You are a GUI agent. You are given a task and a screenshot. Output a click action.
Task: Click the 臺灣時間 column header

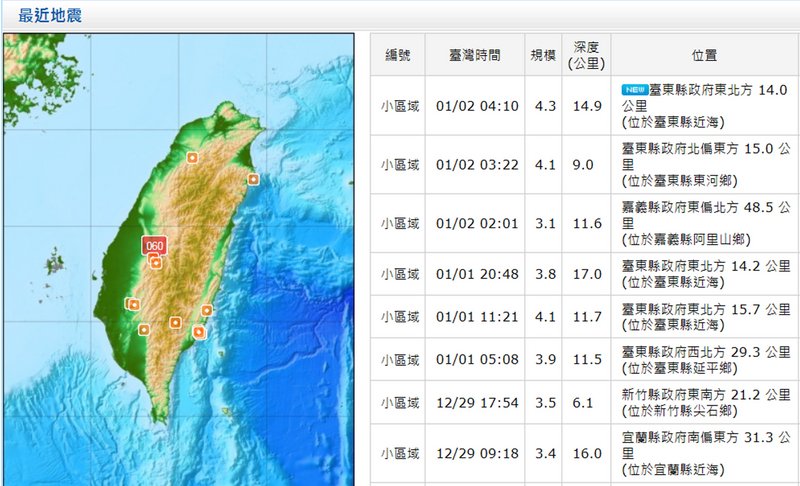coord(474,55)
